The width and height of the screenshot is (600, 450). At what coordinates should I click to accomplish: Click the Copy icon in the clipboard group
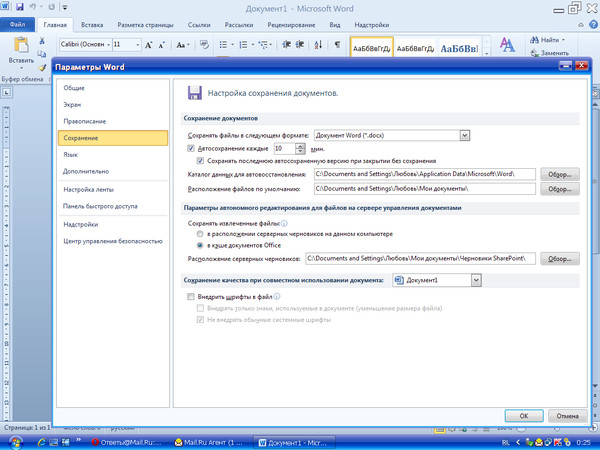42,54
